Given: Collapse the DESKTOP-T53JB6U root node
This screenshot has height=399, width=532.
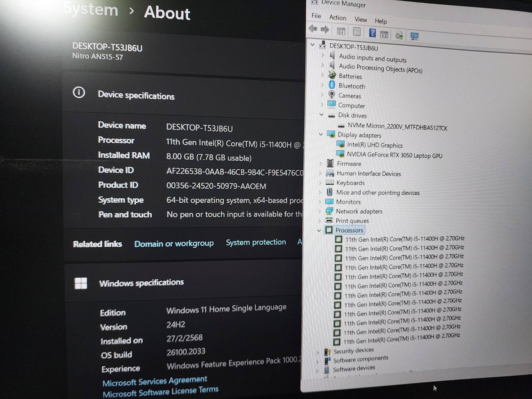Looking at the screenshot, I should click(313, 45).
